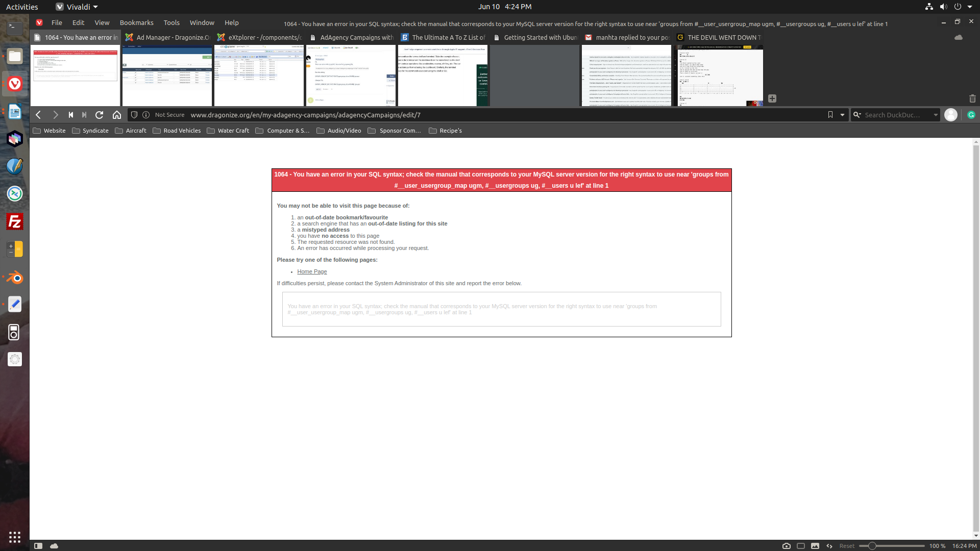Image resolution: width=980 pixels, height=551 pixels.
Task: Open the Bookmarks menu
Action: coord(136,22)
